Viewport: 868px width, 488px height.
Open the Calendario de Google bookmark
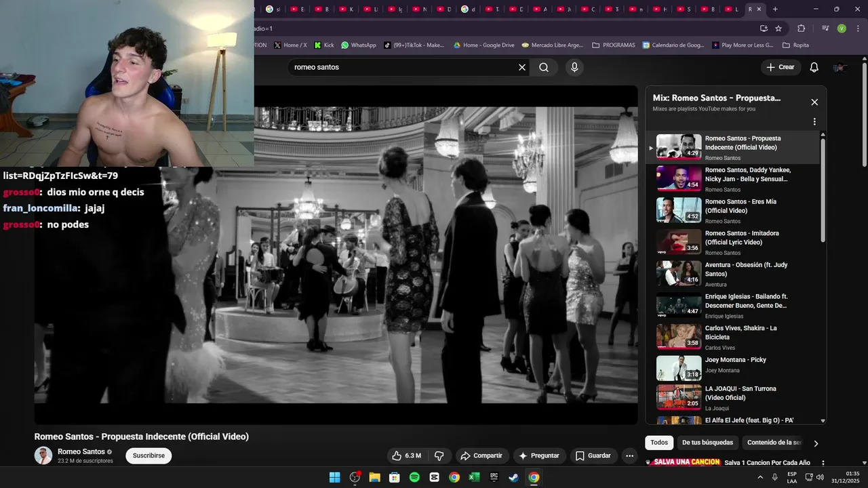coord(673,45)
